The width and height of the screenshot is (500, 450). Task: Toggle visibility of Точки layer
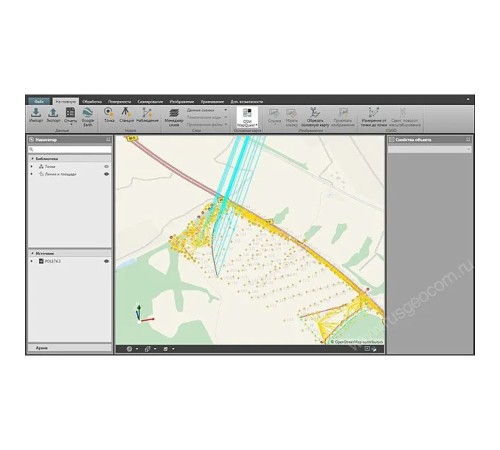106,166
